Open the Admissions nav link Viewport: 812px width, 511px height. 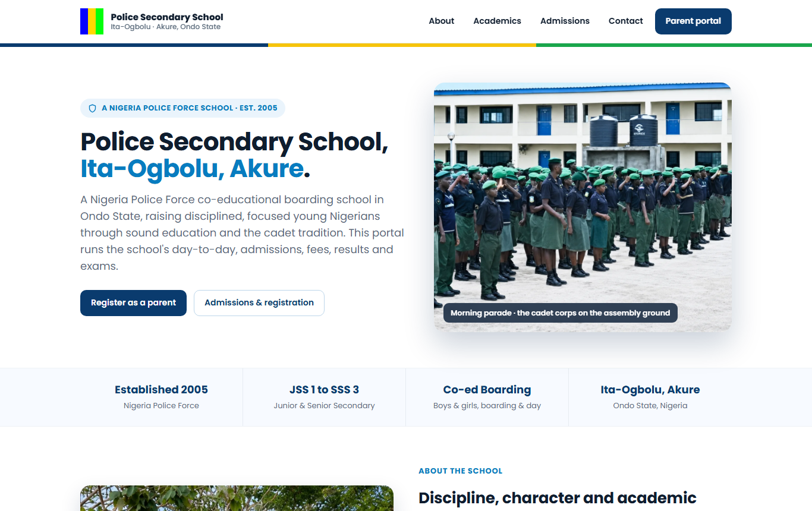coord(565,21)
